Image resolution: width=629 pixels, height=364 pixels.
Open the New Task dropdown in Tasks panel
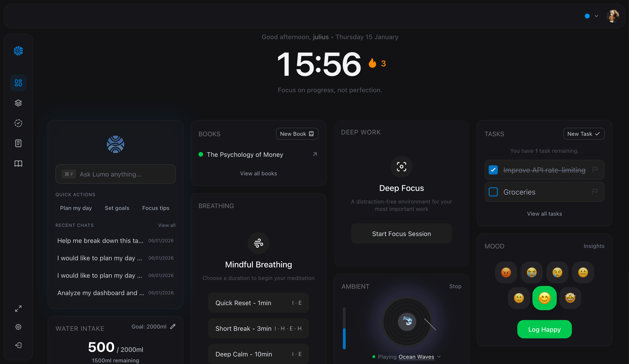point(584,134)
